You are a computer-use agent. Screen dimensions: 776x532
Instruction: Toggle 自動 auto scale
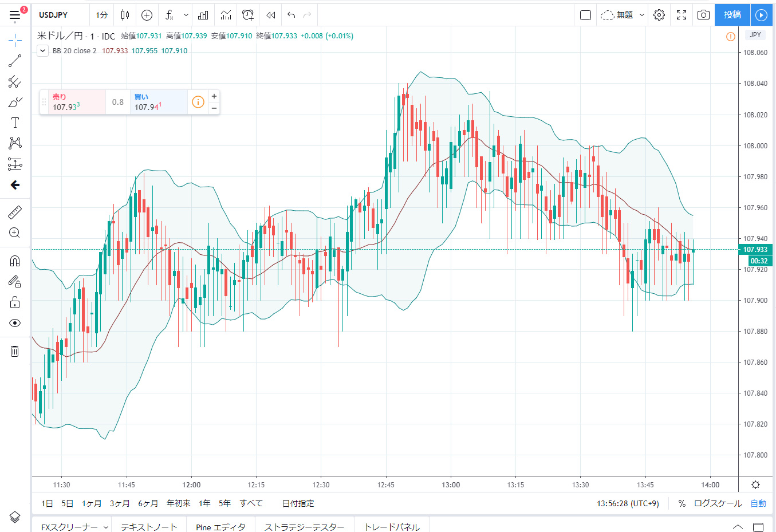pyautogui.click(x=758, y=503)
